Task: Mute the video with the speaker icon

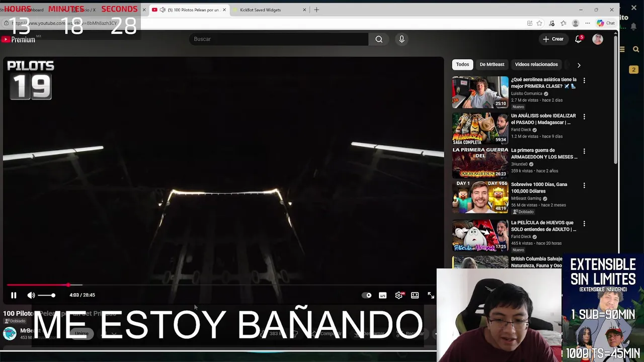Action: pyautogui.click(x=31, y=295)
